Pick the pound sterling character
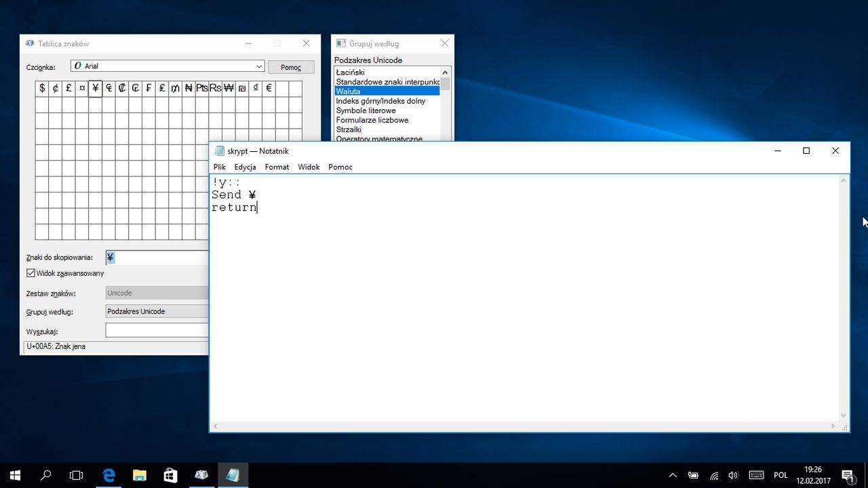 tap(68, 88)
